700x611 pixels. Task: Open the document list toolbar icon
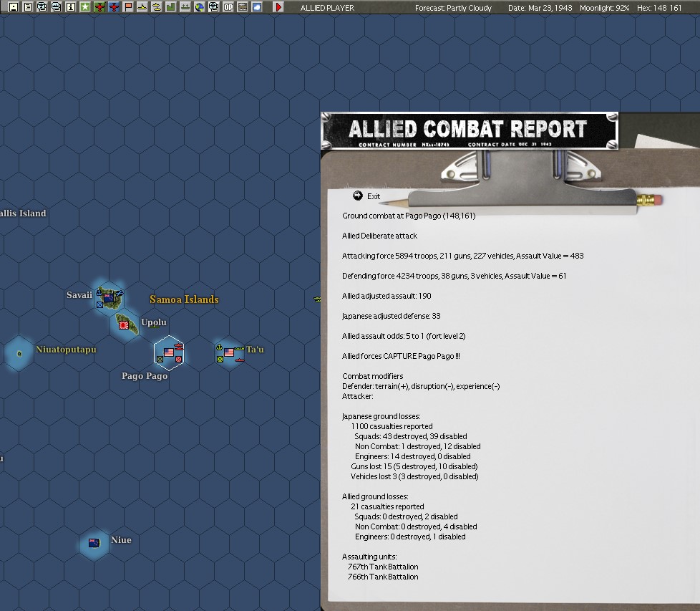point(28,6)
